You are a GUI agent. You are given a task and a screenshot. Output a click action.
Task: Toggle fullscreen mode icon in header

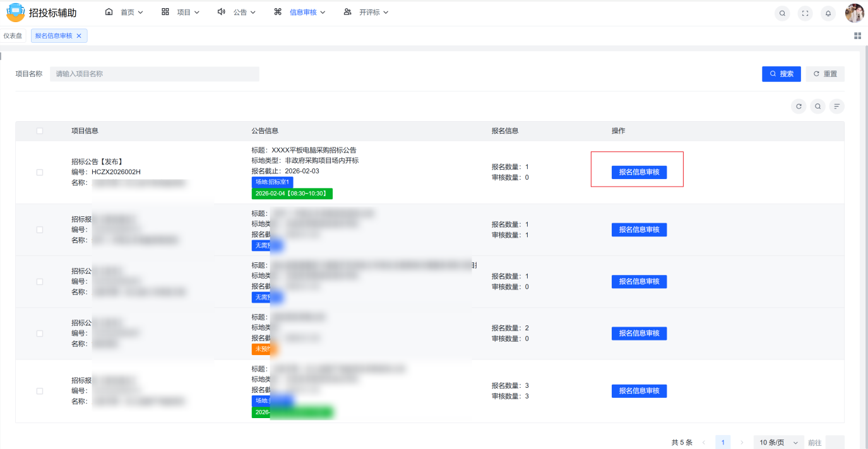click(805, 13)
